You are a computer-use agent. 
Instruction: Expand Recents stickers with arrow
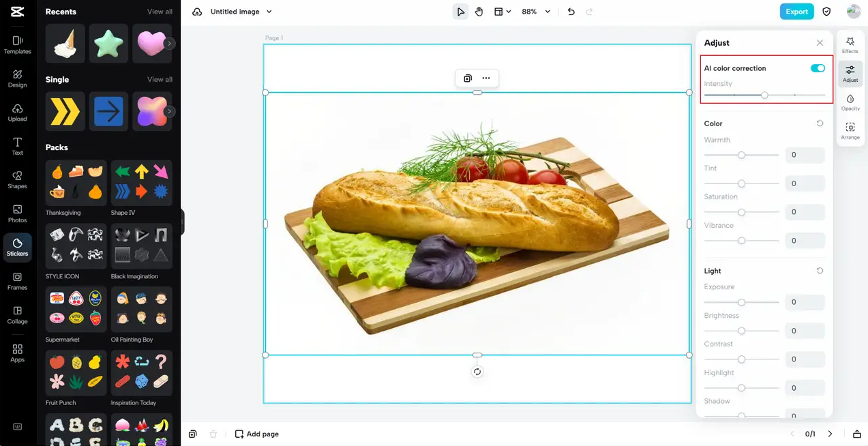coord(170,44)
